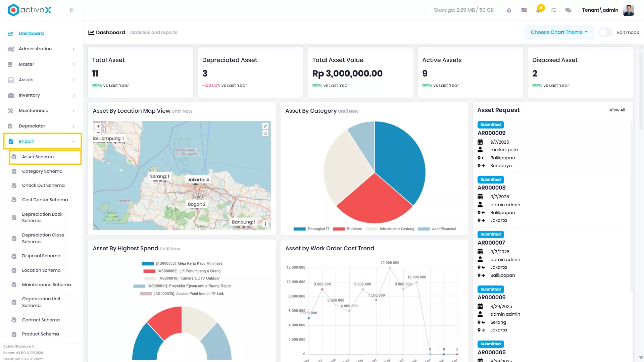
Task: Click the Assets laptop icon
Action: click(x=11, y=80)
